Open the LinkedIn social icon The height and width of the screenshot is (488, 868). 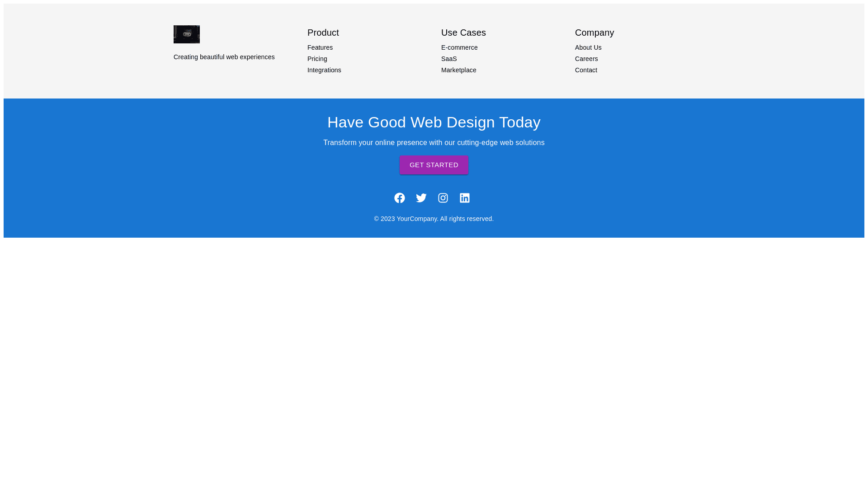[465, 198]
